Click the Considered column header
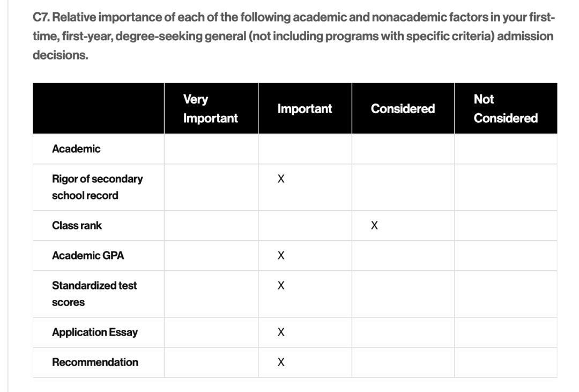This screenshot has width=579, height=392. (403, 109)
